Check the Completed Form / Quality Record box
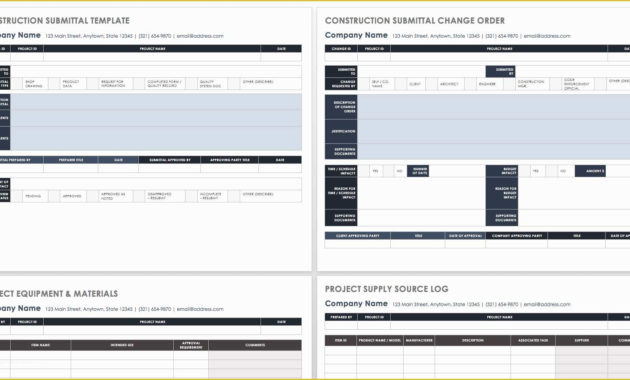 (x=139, y=84)
